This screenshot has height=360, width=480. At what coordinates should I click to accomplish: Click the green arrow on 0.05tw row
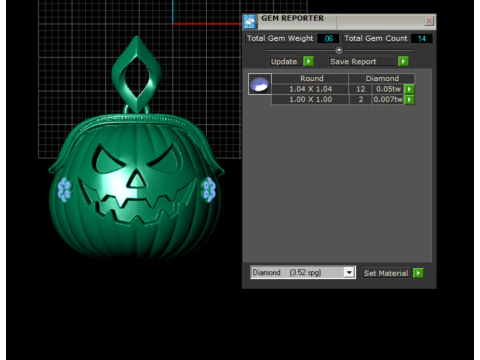pos(409,89)
